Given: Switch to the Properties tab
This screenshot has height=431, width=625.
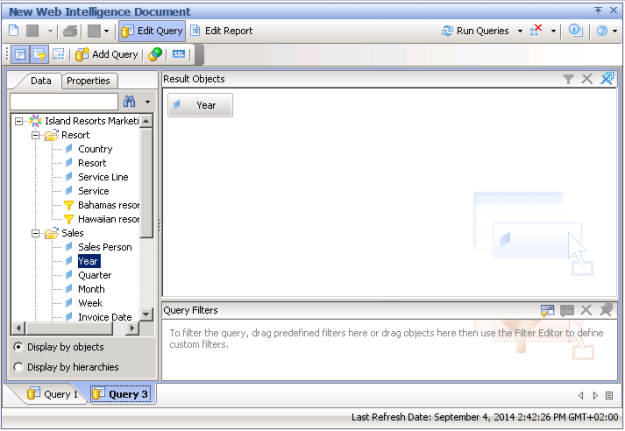Looking at the screenshot, I should (88, 81).
